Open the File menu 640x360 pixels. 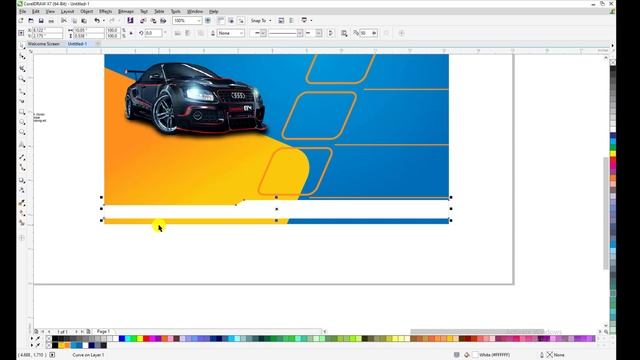22,11
